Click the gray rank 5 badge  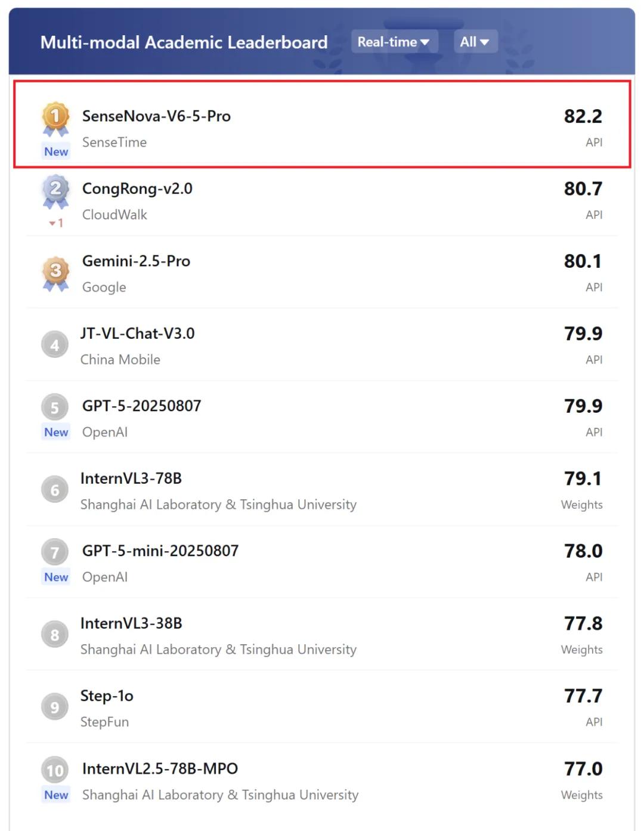pos(55,408)
